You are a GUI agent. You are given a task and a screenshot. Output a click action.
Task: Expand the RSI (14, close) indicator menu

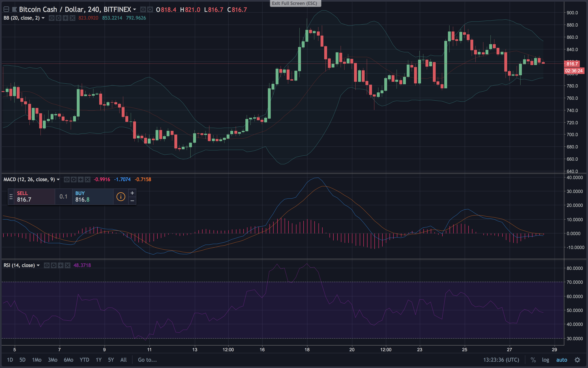(x=38, y=265)
